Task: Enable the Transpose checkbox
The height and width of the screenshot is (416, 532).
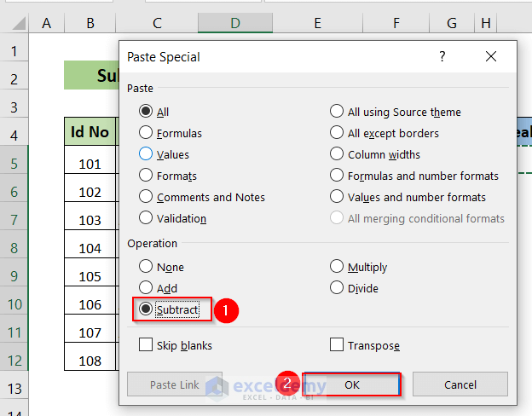Action: point(337,345)
